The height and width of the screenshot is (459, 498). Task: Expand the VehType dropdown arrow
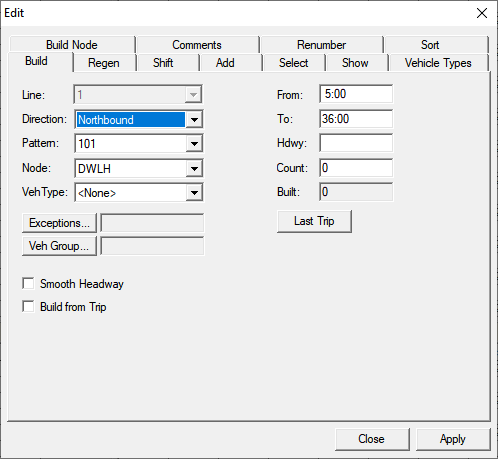194,193
